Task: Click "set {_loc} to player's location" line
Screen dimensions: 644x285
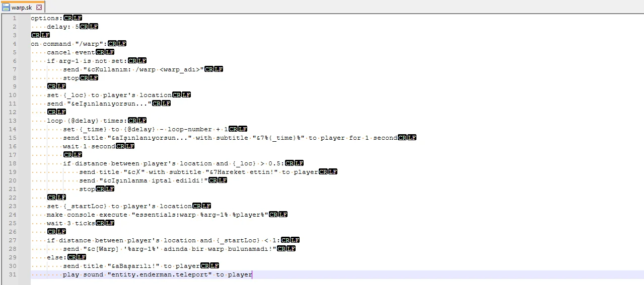Action: tap(109, 95)
